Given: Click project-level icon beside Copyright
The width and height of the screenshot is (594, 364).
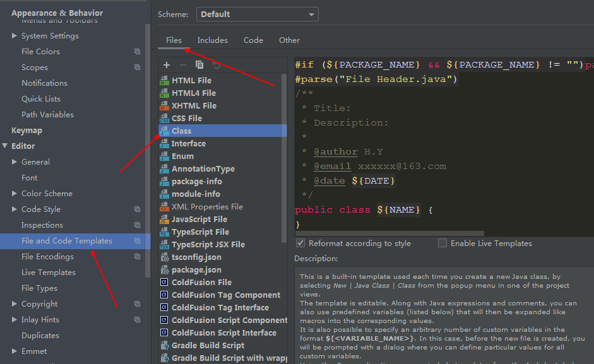Looking at the screenshot, I should pos(137,304).
